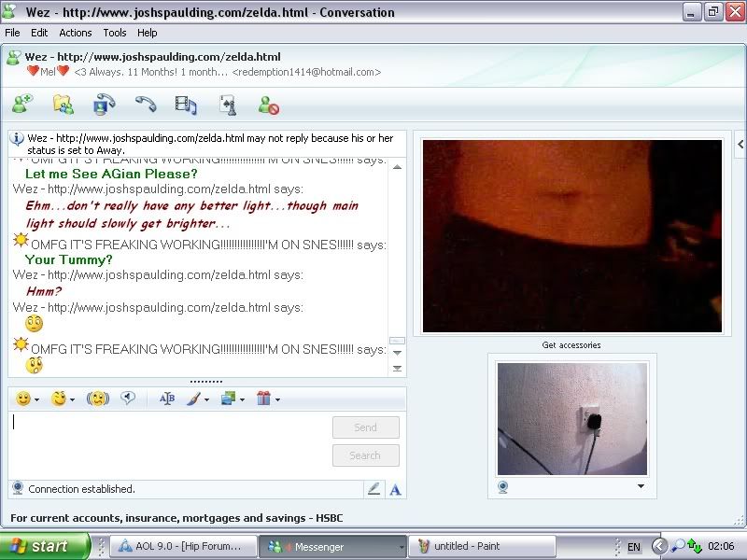Toggle the webcam icon below the video preview

coord(503,486)
